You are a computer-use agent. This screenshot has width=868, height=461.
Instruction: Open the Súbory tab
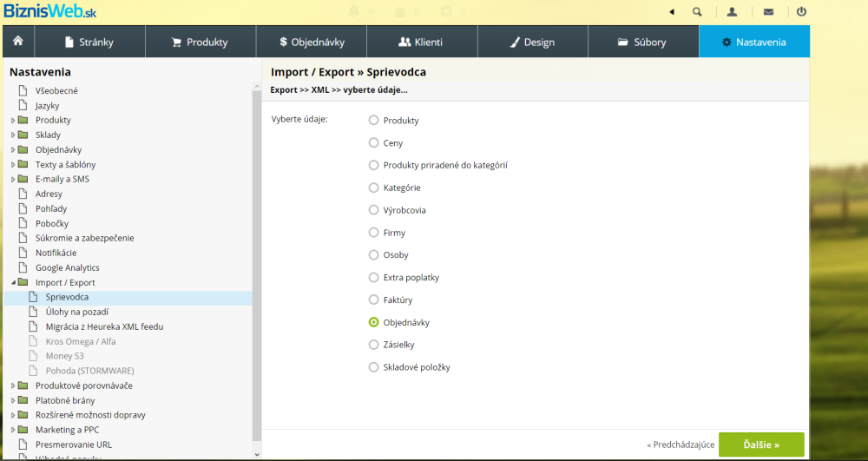click(643, 42)
